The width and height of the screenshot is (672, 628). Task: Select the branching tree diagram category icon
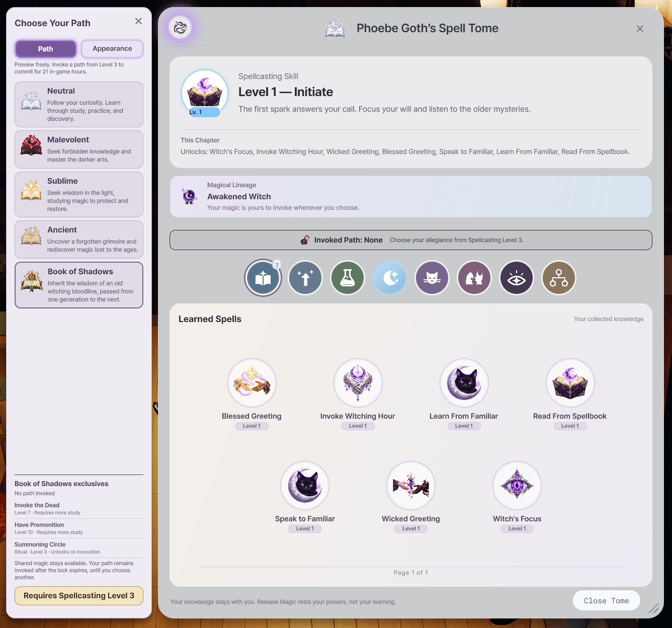(559, 278)
